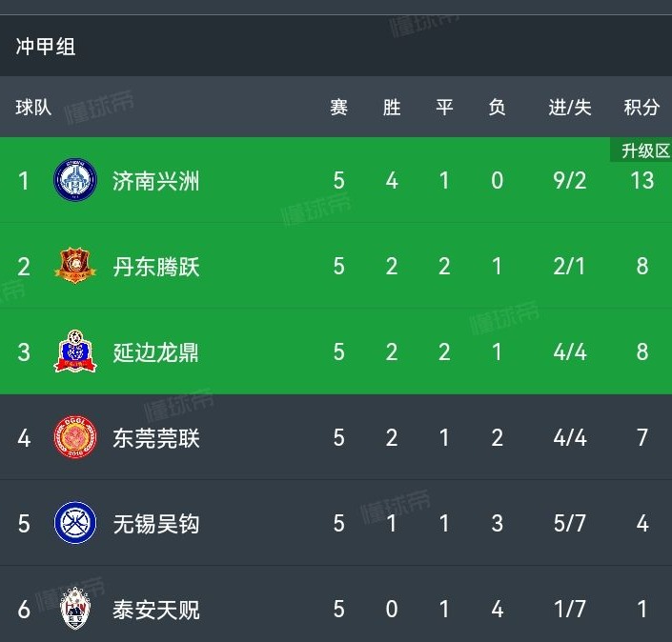Image resolution: width=672 pixels, height=642 pixels.
Task: Select the 泰安天贶 team name
Action: (156, 609)
